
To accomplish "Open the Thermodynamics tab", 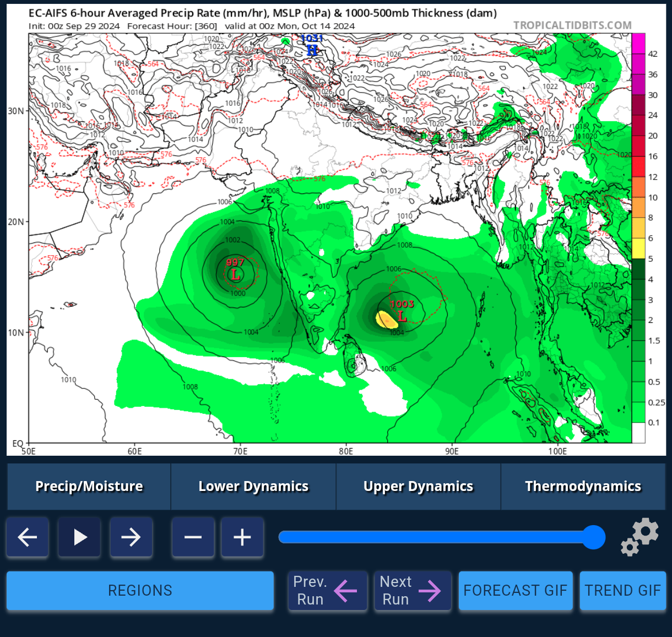I will [583, 487].
